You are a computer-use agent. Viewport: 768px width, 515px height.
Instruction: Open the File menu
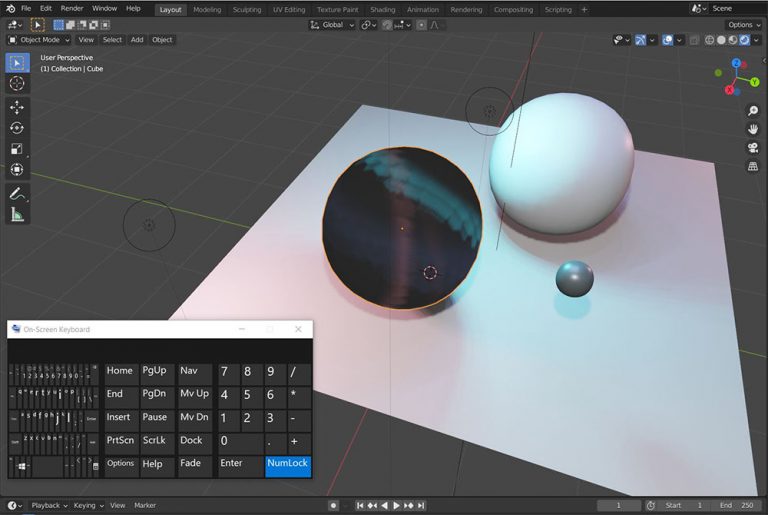26,8
